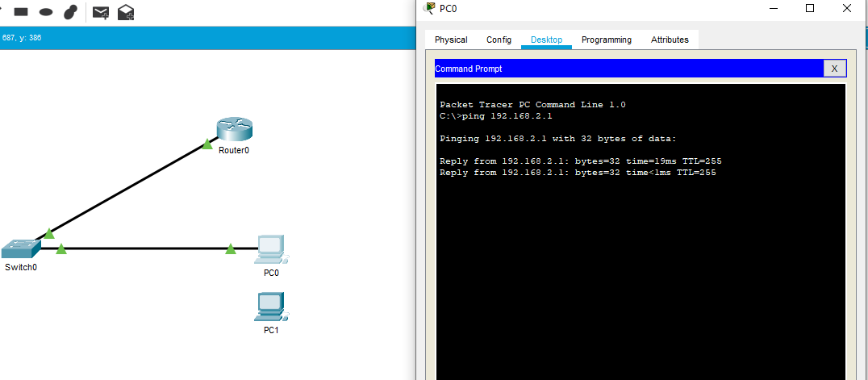
Task: Select the PC1 computer in the workspace
Action: click(272, 307)
